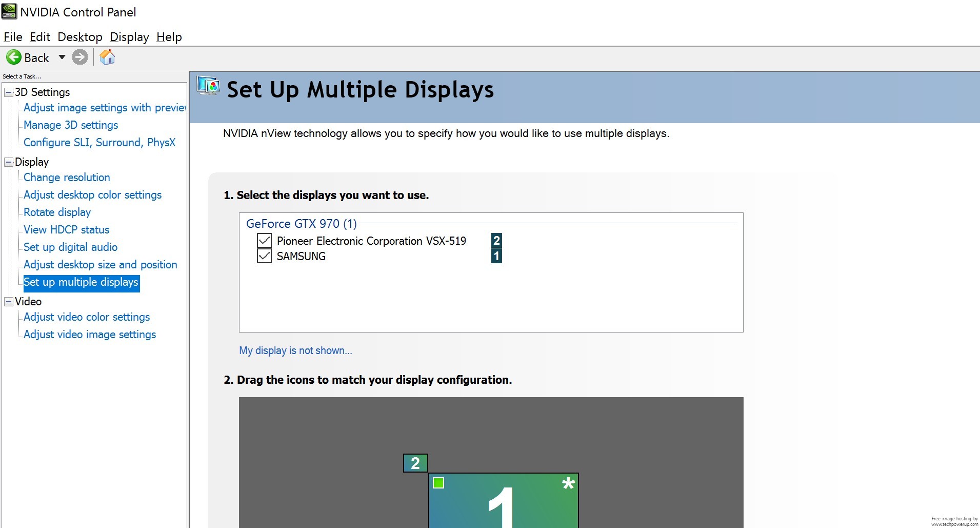Screen dimensions: 980x528
Task: Open Adjust image settings with preview
Action: (105, 108)
